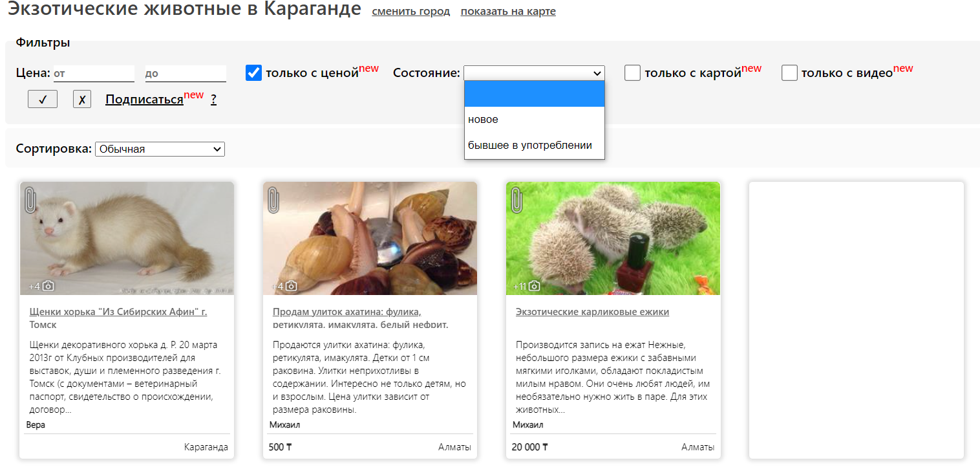980x471 pixels.
Task: Click the heading 'Экзотические животные в Караганде'
Action: (x=184, y=10)
